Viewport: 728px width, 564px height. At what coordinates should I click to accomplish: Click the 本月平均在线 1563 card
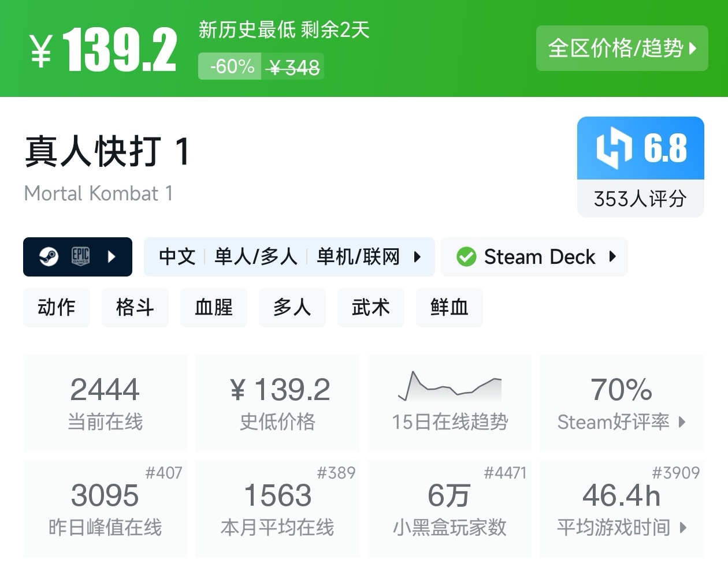(278, 509)
